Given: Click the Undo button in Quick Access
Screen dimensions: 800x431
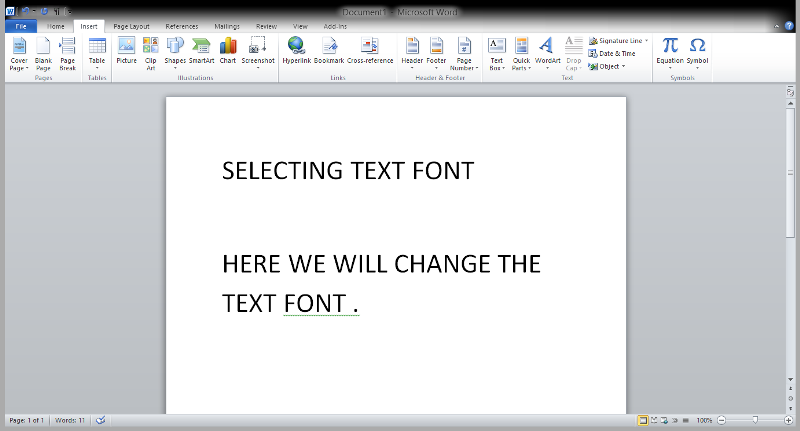Looking at the screenshot, I should point(25,11).
